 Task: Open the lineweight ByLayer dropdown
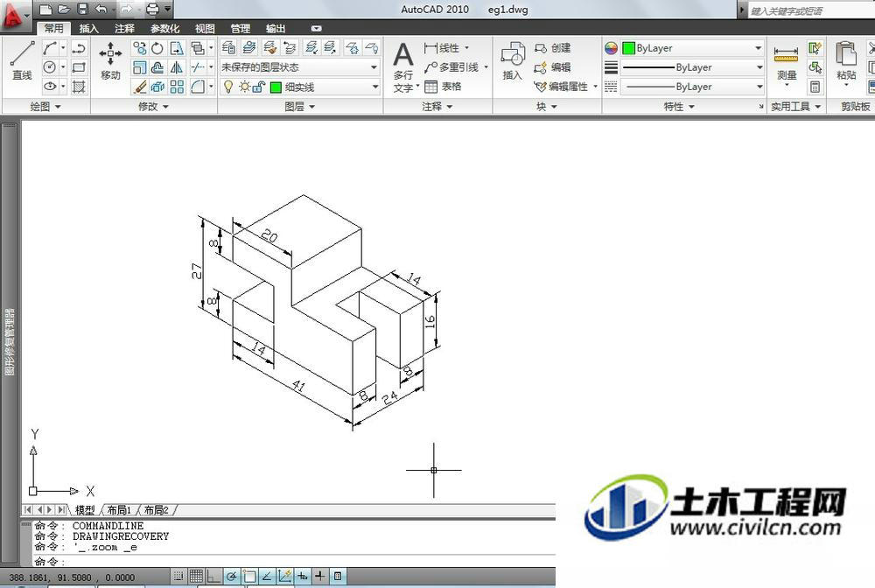(x=692, y=67)
